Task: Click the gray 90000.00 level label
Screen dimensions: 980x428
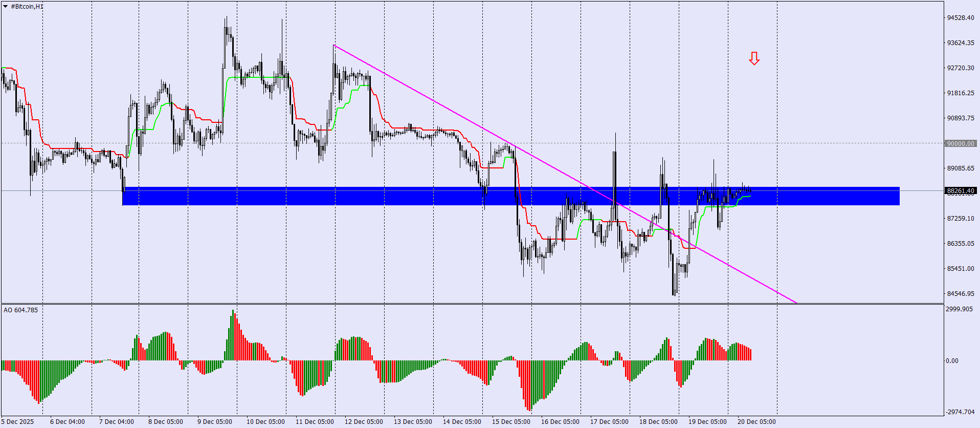Action: tap(961, 143)
